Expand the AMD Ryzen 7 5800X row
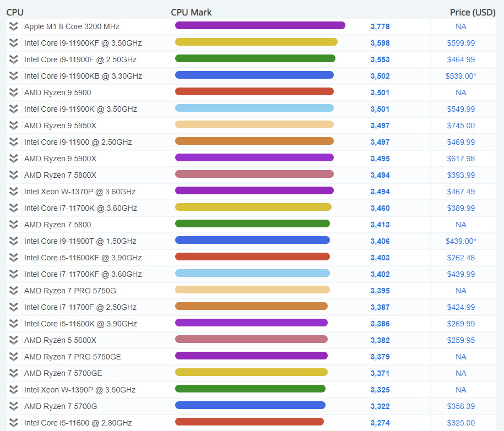Viewport: 504px width, 431px height. (x=14, y=175)
